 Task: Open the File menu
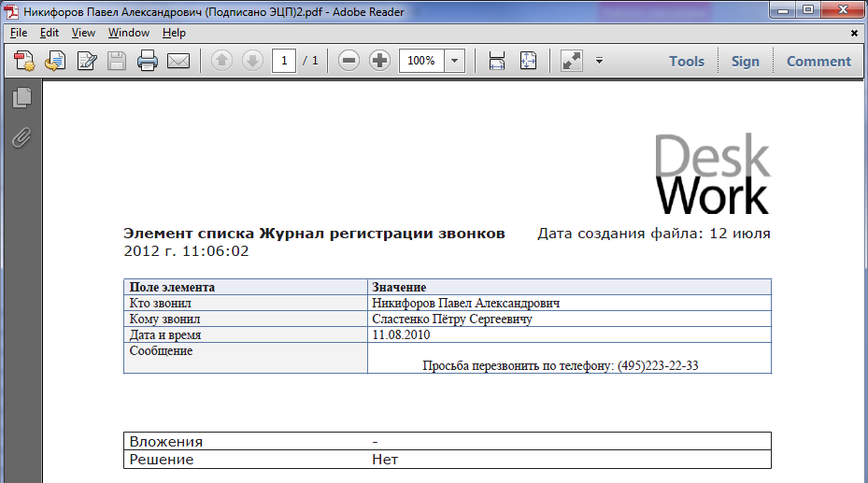19,33
